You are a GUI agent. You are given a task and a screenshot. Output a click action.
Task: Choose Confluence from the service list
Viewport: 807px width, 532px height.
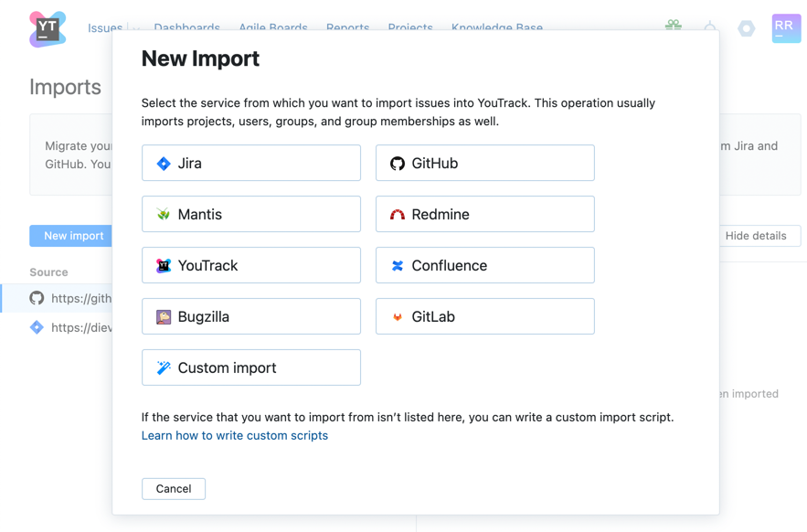pos(484,265)
